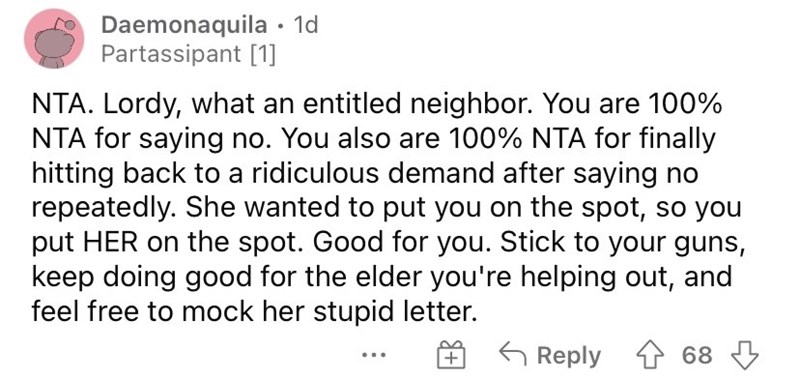
Task: Click the curved reply arrow icon
Action: [513, 352]
